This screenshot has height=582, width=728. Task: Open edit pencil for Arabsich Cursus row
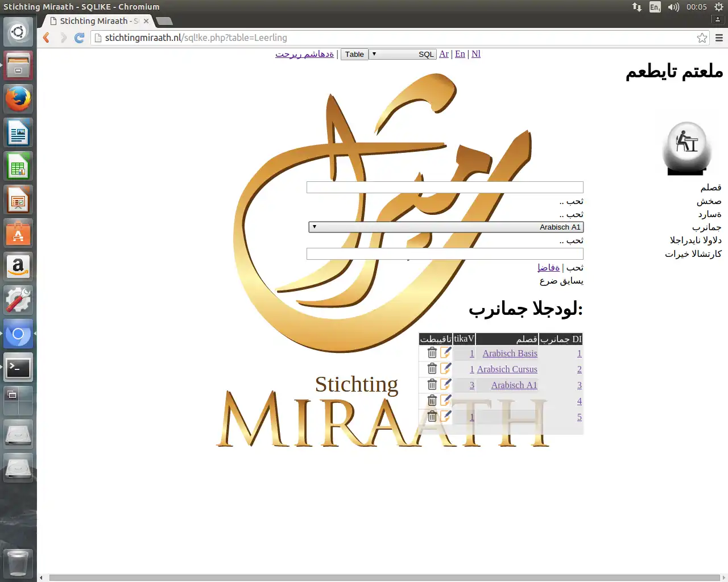point(445,369)
